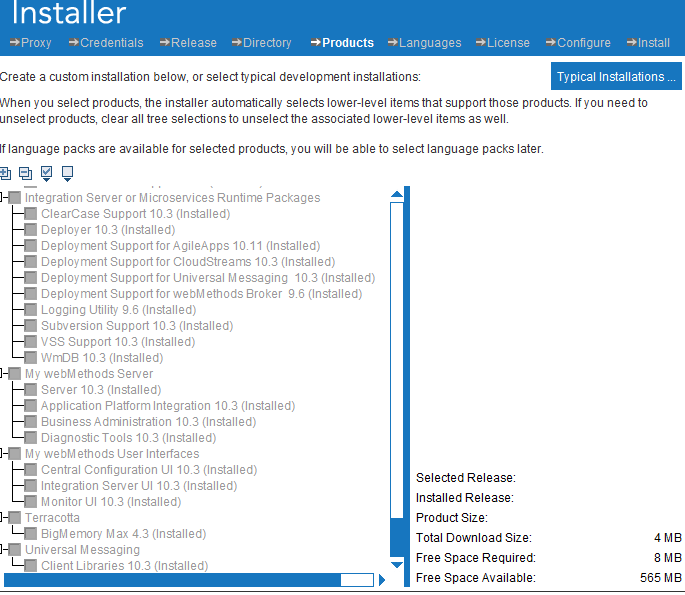The image size is (685, 595).
Task: Toggle Server 10.3 checkbox
Action: [31, 390]
